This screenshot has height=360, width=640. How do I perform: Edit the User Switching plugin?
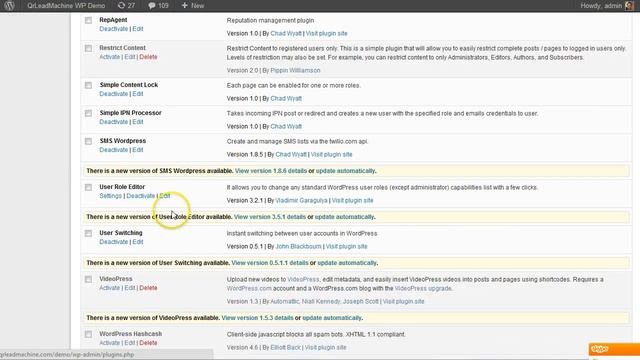point(138,242)
